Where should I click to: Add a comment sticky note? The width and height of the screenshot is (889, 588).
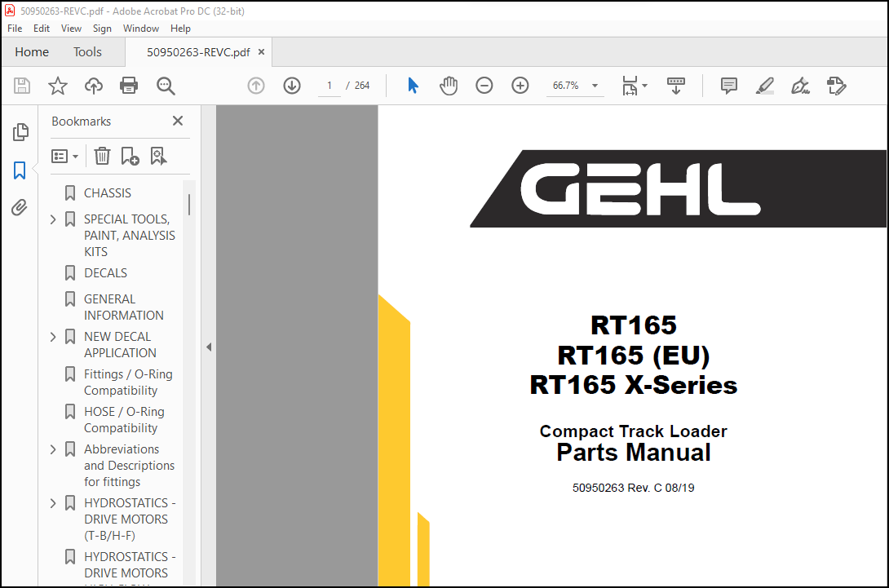[728, 86]
